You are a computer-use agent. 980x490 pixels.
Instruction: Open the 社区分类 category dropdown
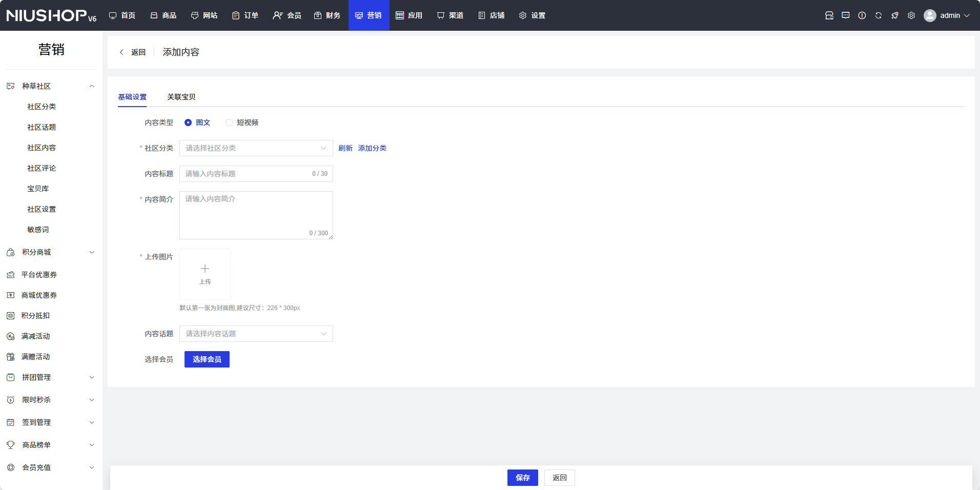(x=256, y=148)
